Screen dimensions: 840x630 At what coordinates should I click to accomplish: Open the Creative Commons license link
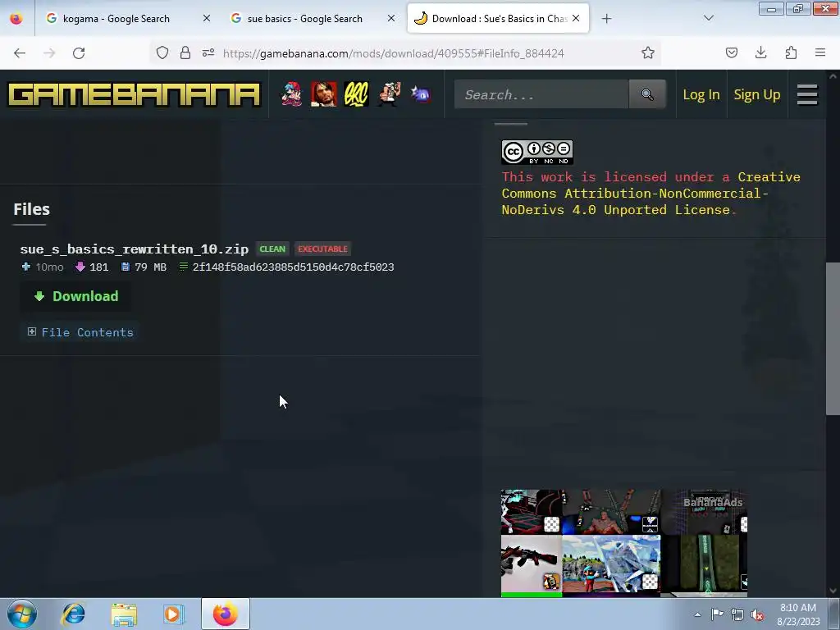click(651, 194)
